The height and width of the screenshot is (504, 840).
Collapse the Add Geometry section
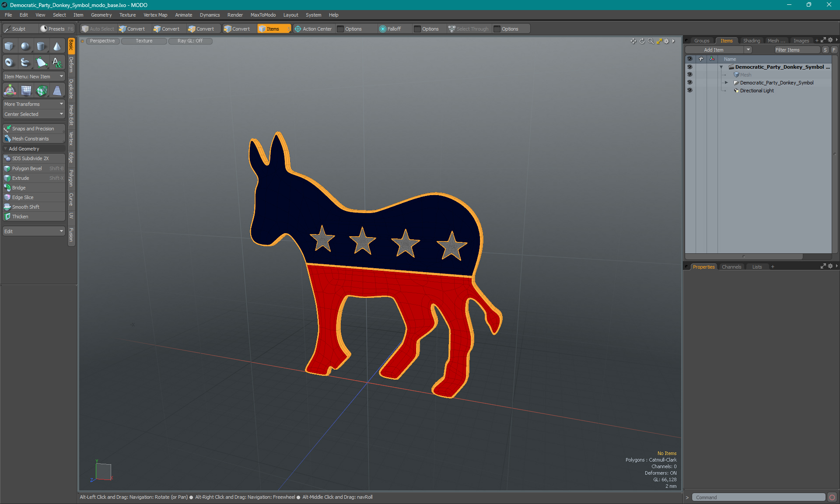(x=6, y=149)
